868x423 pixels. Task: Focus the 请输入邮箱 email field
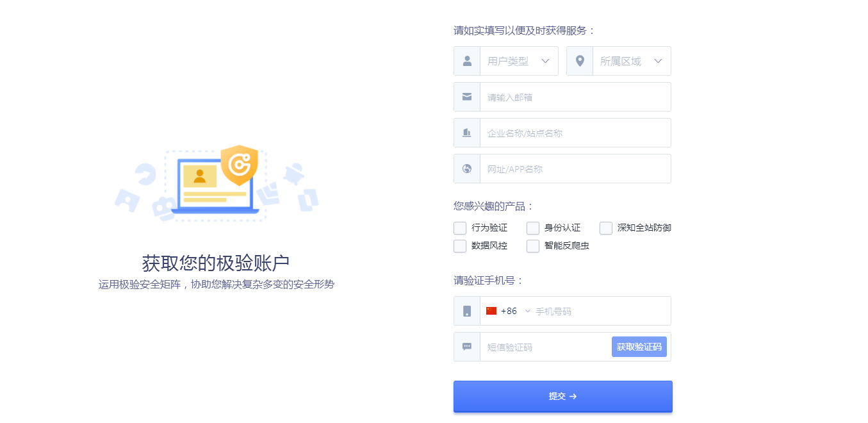coord(575,97)
